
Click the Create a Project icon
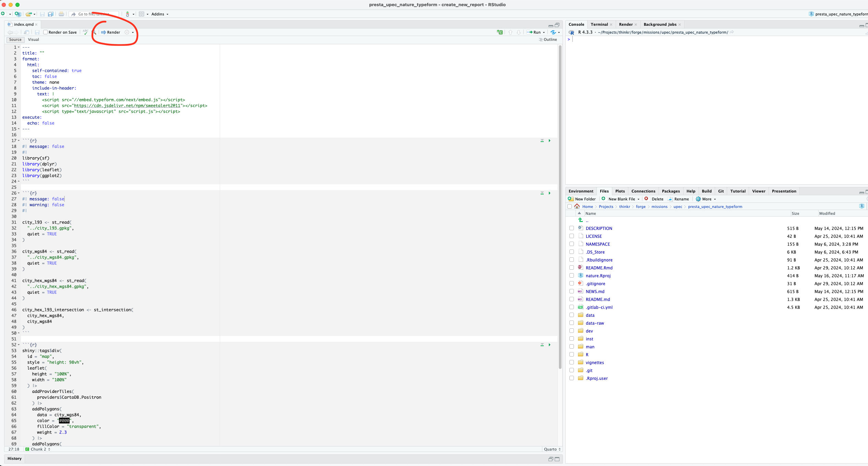coord(17,14)
